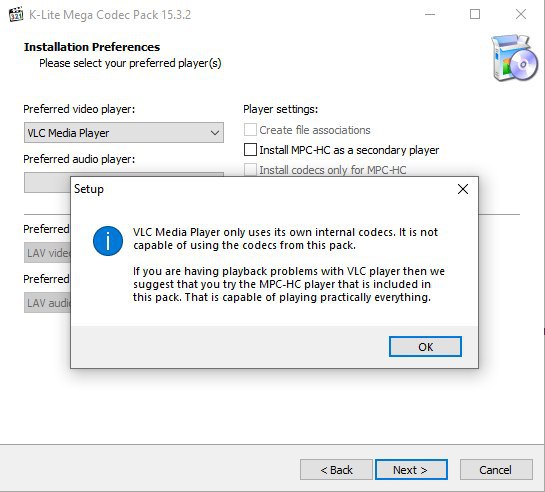
Task: Maximize the K-Lite installer window
Action: pyautogui.click(x=475, y=15)
